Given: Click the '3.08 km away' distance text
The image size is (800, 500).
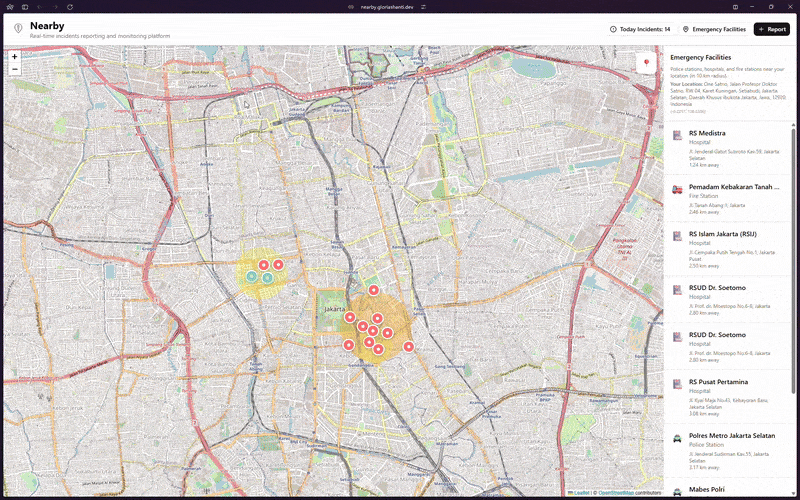Looking at the screenshot, I should click(x=704, y=414).
